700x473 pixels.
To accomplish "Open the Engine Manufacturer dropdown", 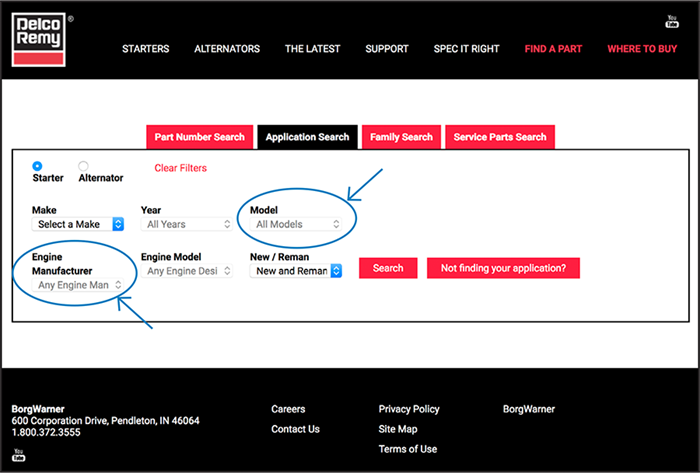I will click(78, 285).
